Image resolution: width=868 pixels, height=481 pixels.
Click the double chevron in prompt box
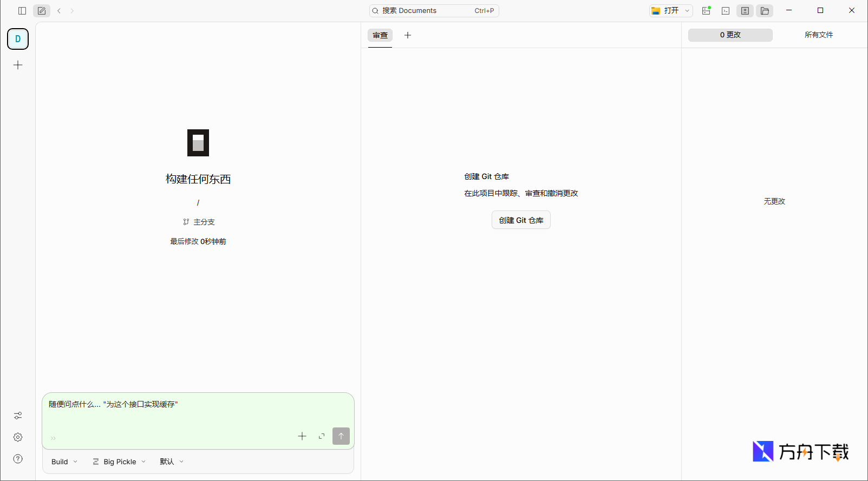[53, 438]
